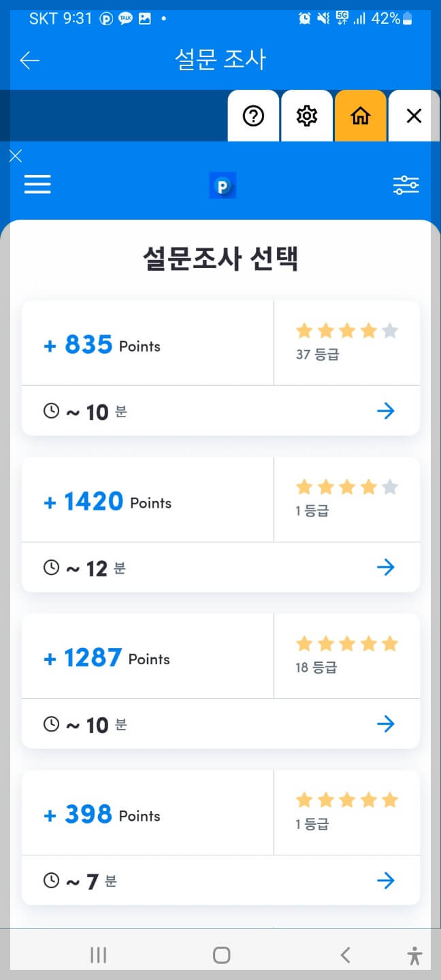Dismiss the small X above the hamburger menu
The height and width of the screenshot is (980, 441).
(x=15, y=156)
